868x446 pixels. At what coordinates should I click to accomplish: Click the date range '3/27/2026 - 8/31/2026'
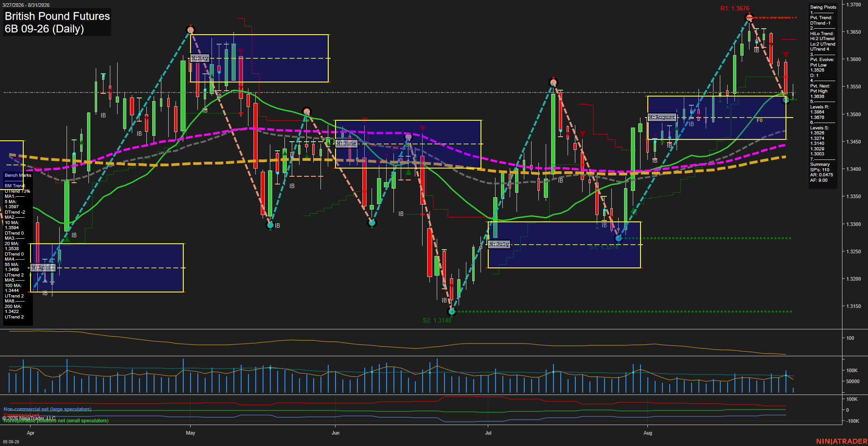point(26,5)
